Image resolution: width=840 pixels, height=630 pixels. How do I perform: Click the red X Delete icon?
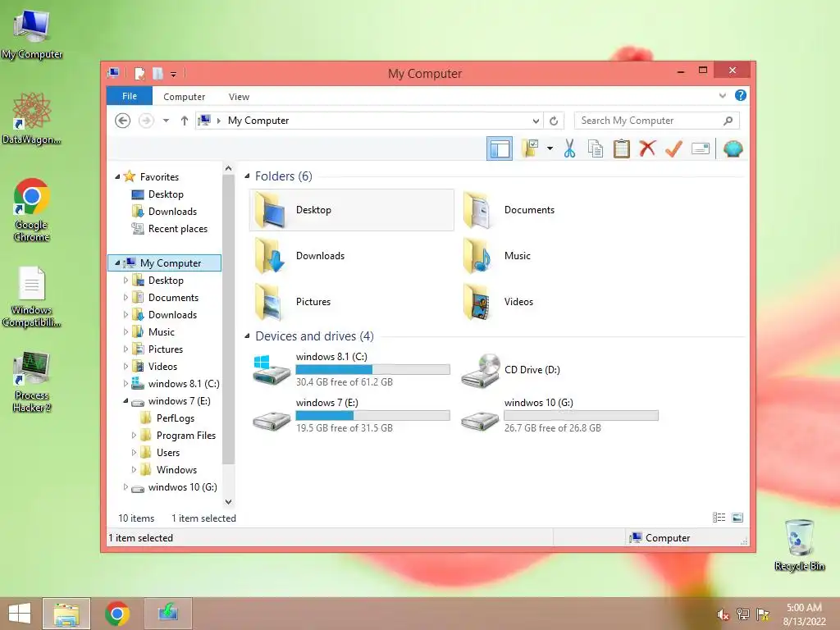(647, 148)
